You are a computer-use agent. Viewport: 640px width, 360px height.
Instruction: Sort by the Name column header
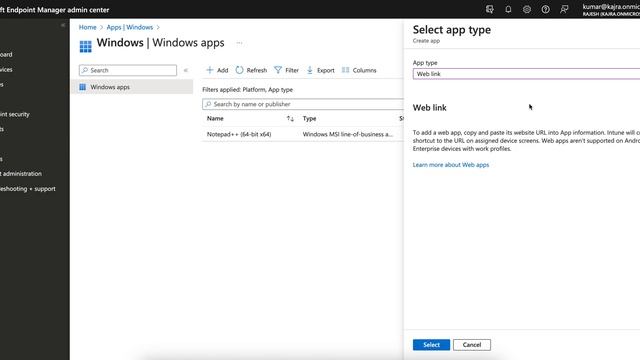[x=215, y=118]
